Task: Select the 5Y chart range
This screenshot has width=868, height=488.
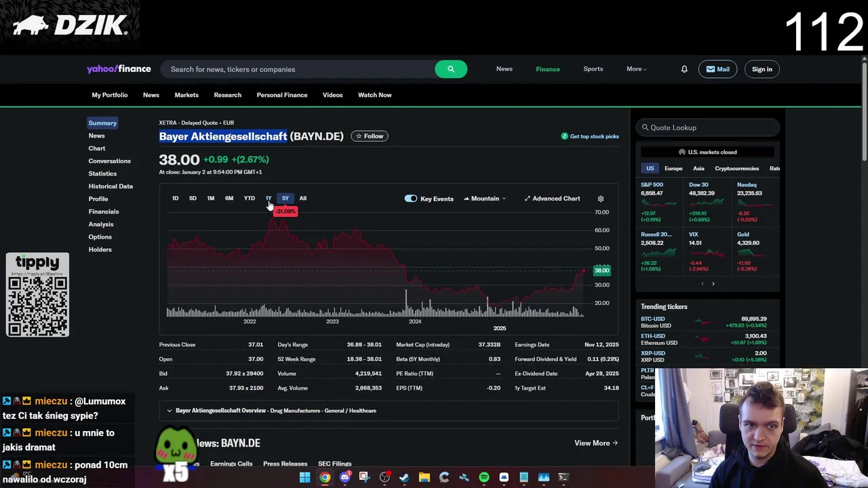Action: tap(285, 199)
